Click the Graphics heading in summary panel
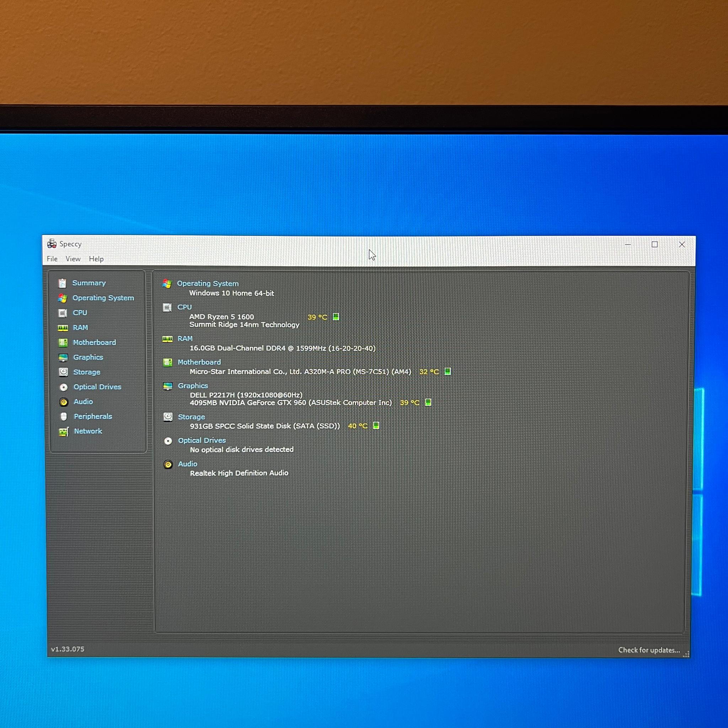Image resolution: width=728 pixels, height=728 pixels. tap(193, 385)
